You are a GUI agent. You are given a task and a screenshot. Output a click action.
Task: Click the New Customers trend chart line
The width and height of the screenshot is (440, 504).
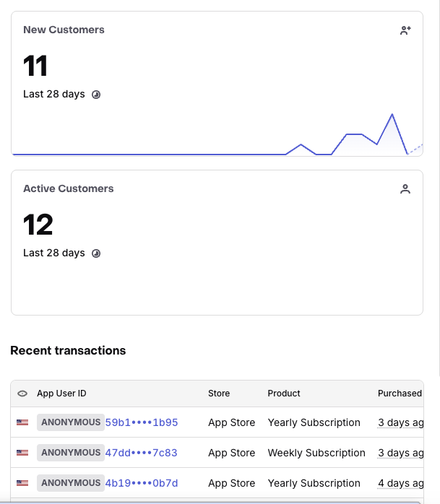[217, 135]
